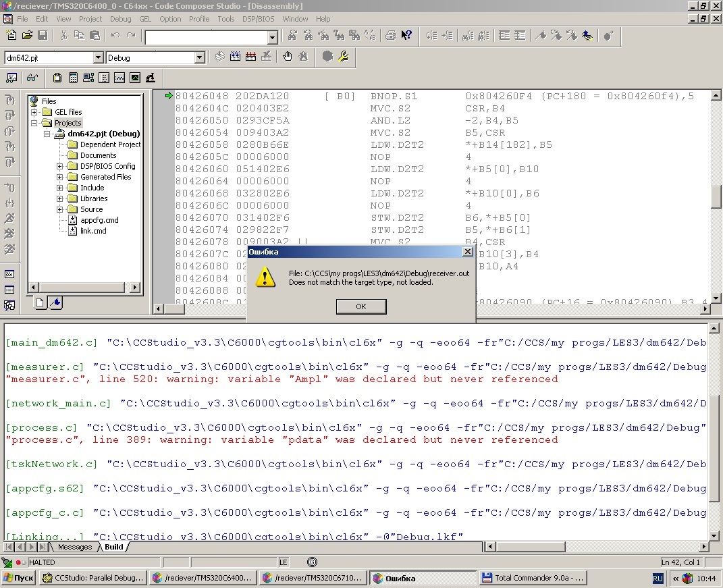723x588 pixels.
Task: Click the Copy toolbar icon
Action: coord(79,36)
